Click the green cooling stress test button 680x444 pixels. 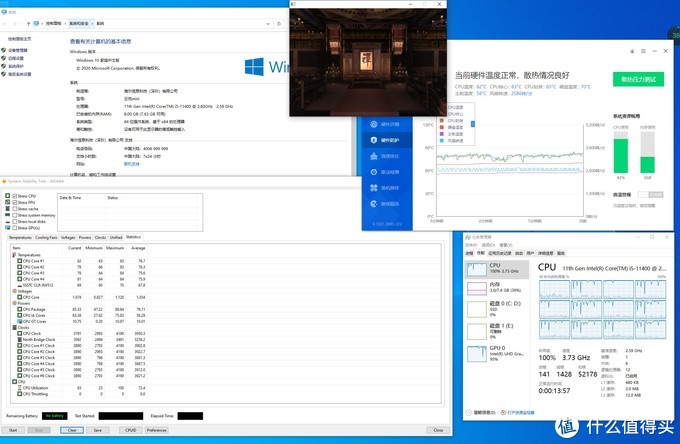coord(639,79)
